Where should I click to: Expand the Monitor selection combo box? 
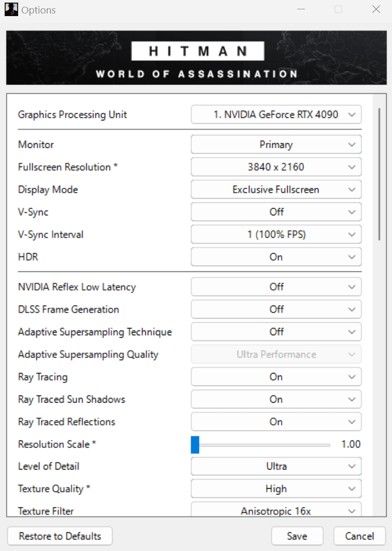tap(276, 144)
